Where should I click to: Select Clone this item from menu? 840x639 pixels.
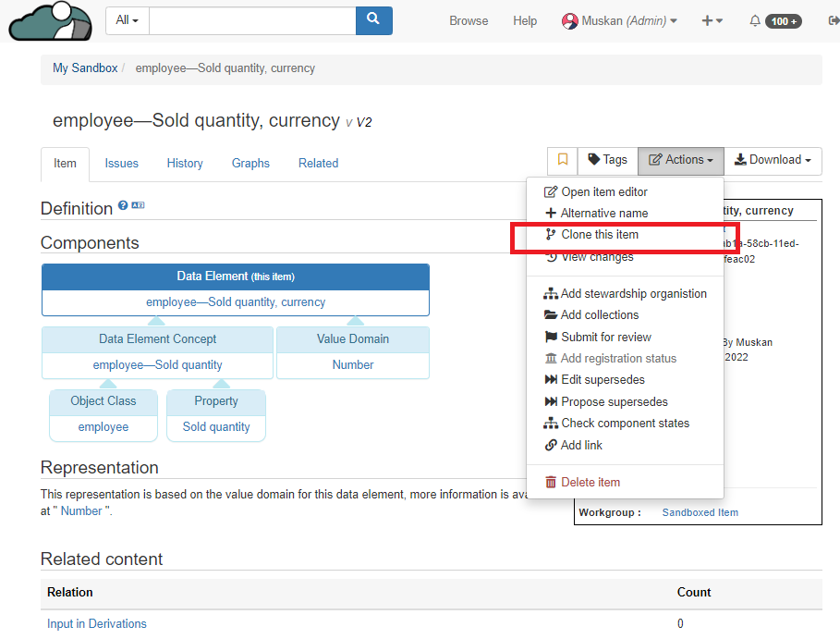[x=599, y=235]
